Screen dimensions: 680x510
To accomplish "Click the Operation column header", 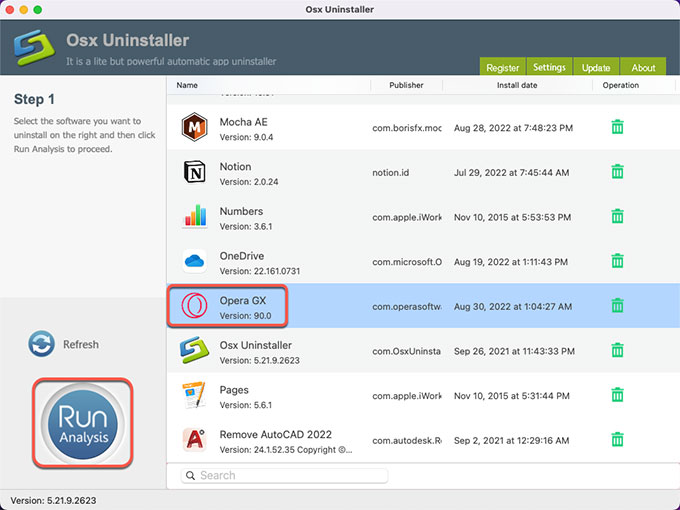I will pos(621,85).
